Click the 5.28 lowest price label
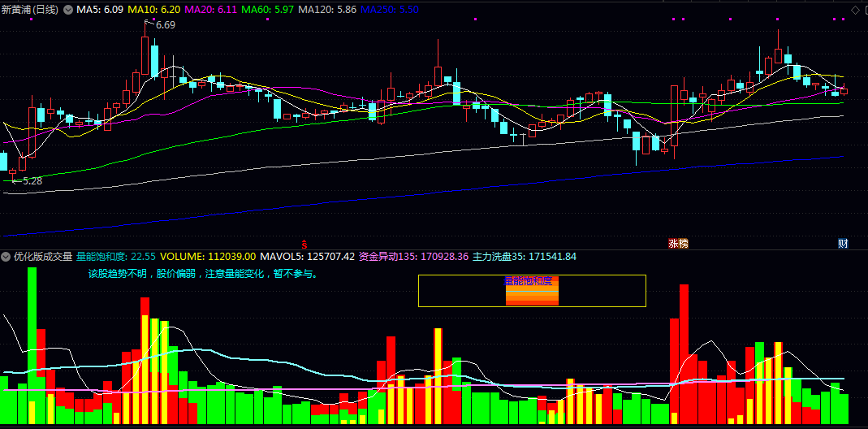The height and width of the screenshot is (429, 868). coord(32,180)
